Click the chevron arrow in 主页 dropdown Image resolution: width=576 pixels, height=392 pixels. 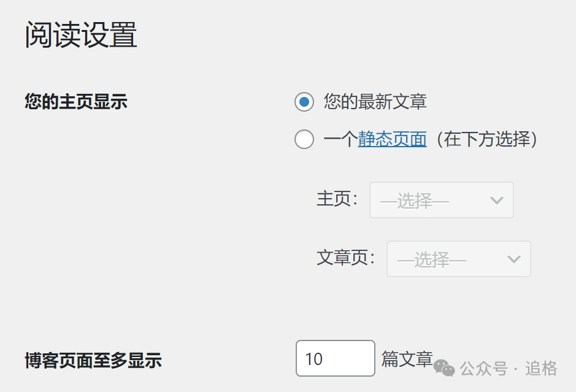click(x=497, y=200)
